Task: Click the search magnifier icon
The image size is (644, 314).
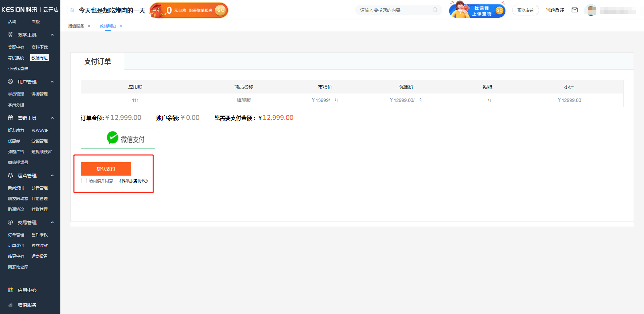Action: (x=435, y=10)
